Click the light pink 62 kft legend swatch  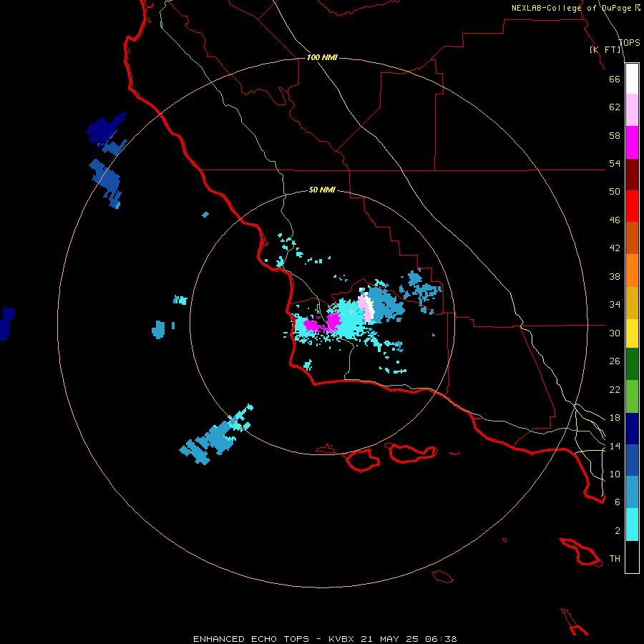(632, 110)
